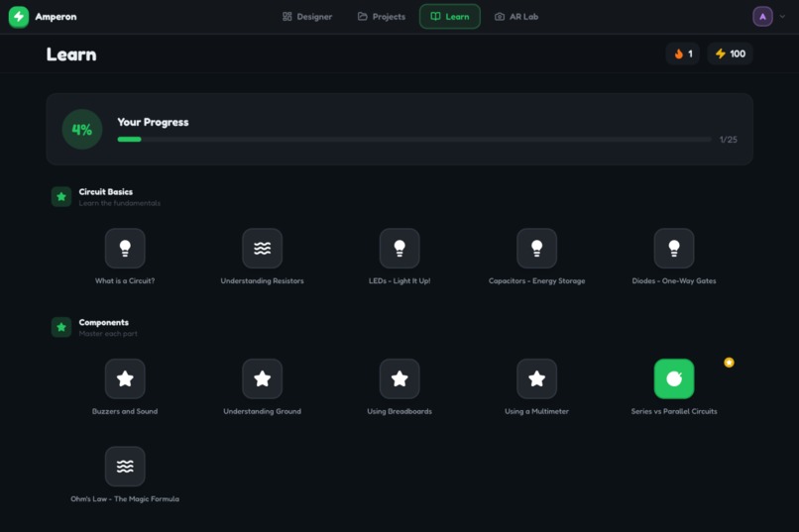Click the gold star badge near Series vs Parallel
Viewport: 799px width, 532px height.
[730, 363]
